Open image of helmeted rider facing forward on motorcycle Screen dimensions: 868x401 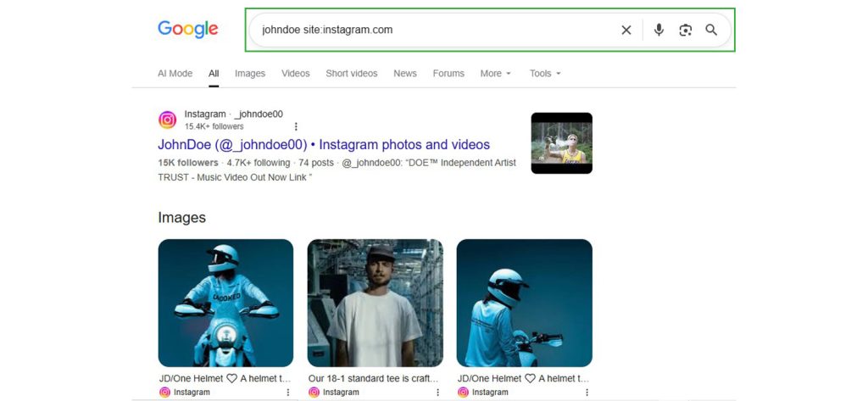tap(225, 303)
